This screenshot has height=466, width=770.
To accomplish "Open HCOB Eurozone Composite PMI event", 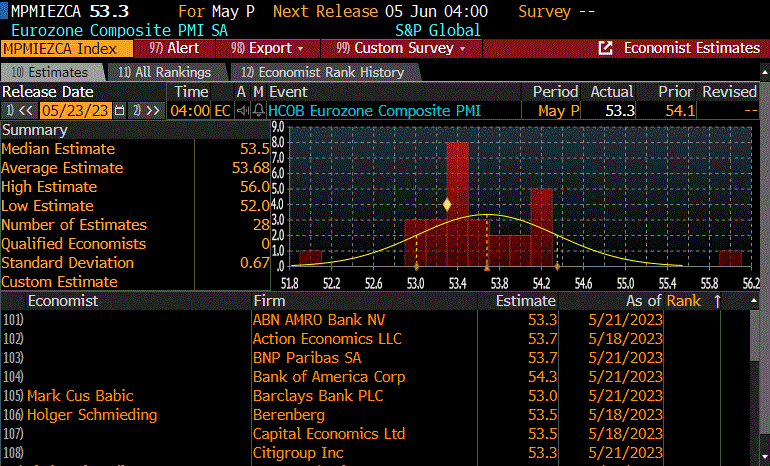I will click(x=375, y=110).
